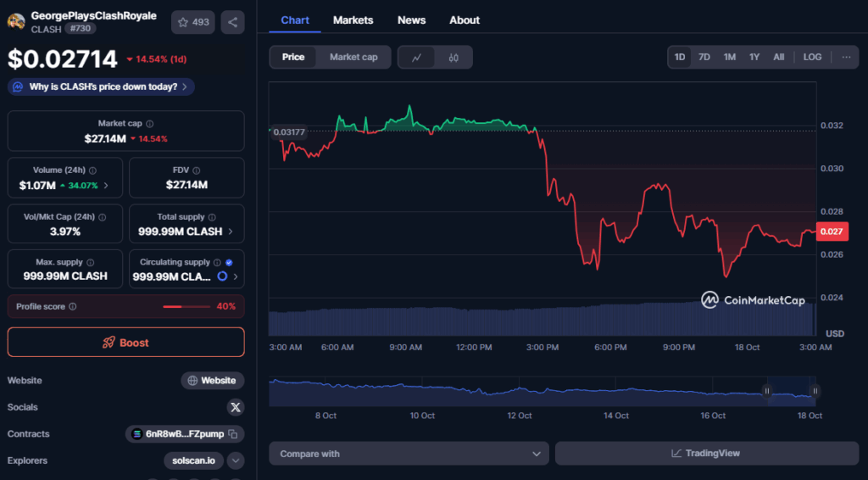Open more chart options ellipsis
868x480 pixels.
coord(846,57)
